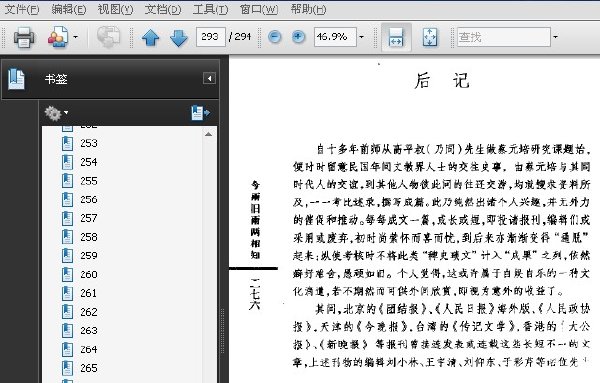Select bookmark 263

pyautogui.click(x=80, y=331)
